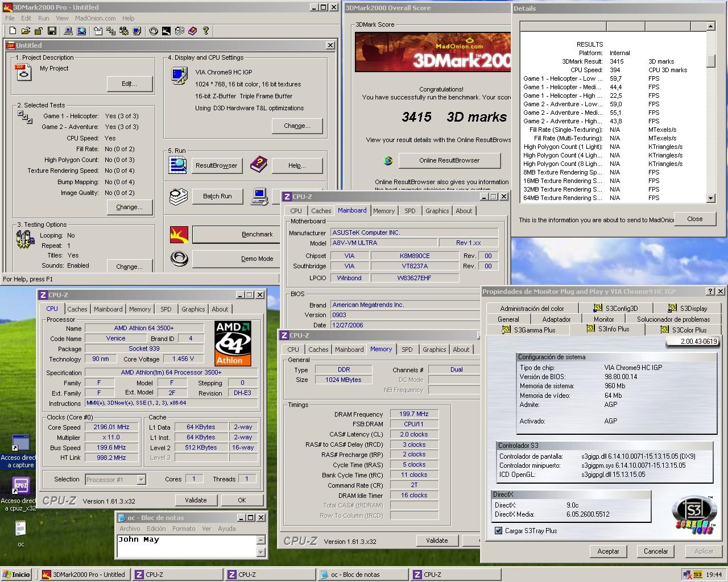Open the Run menu in 3DMark2000
Image resolution: width=728 pixels, height=582 pixels.
click(x=43, y=18)
